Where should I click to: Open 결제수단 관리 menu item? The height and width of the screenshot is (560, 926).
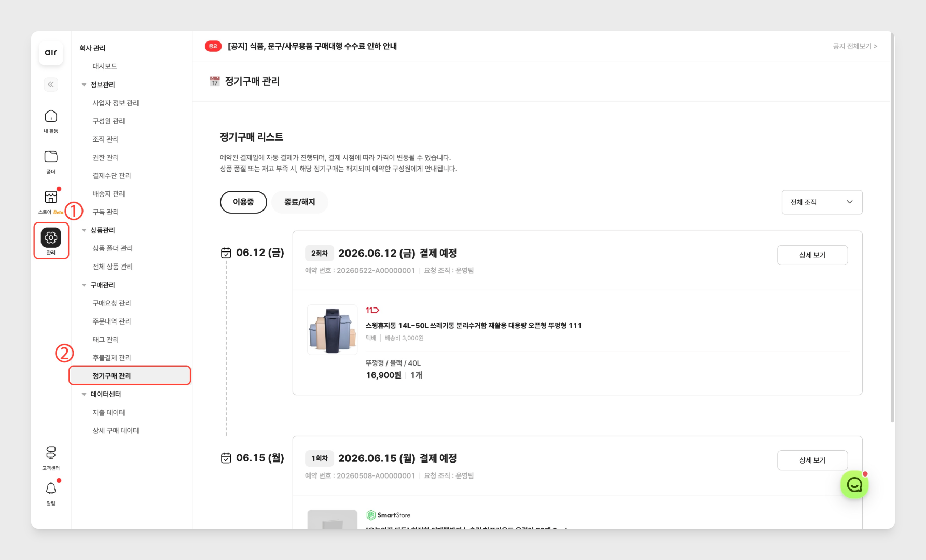112,175
